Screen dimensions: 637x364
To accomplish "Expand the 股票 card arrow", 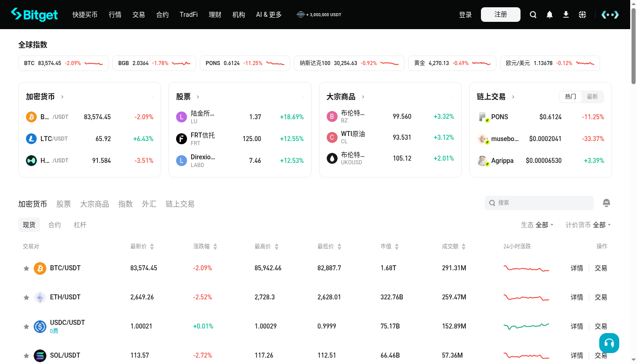I will coord(198,97).
